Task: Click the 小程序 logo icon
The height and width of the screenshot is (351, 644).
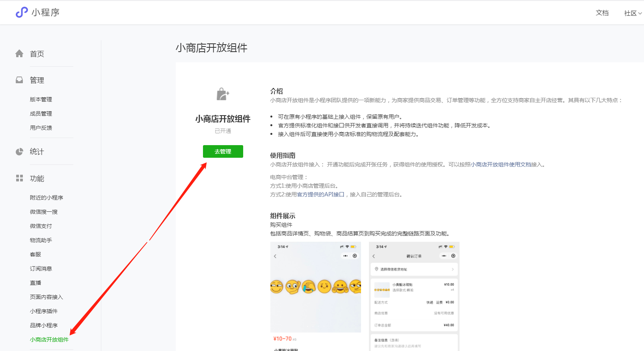Action: click(x=22, y=12)
